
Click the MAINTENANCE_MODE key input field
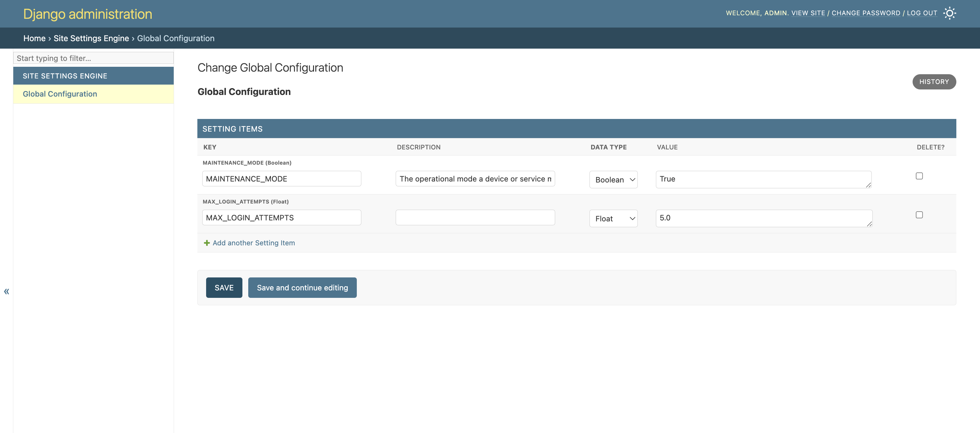click(282, 179)
